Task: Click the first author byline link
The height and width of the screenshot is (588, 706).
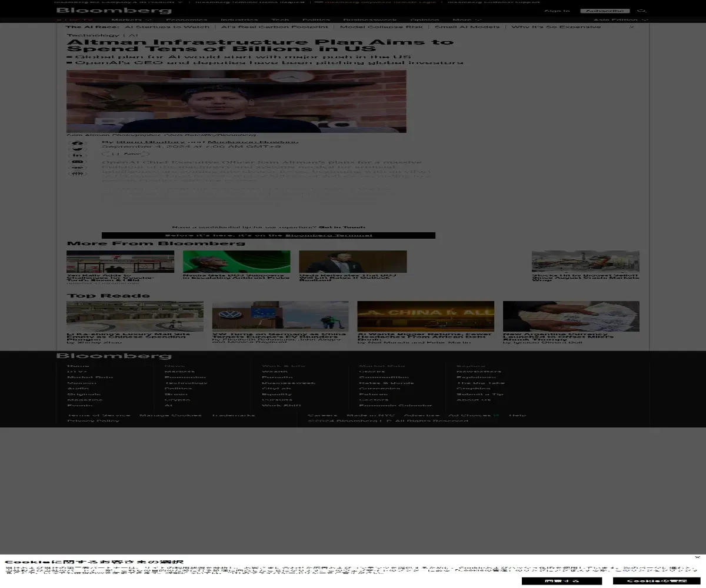Action: point(151,142)
